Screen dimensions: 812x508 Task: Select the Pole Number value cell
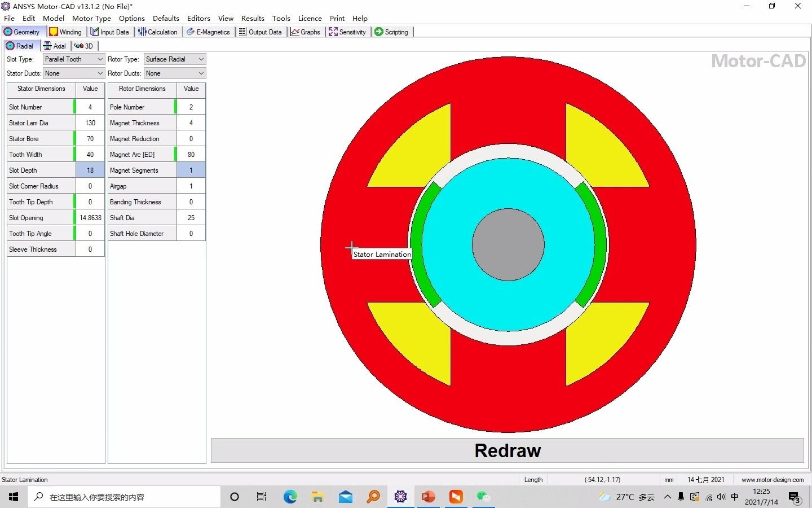tap(191, 107)
